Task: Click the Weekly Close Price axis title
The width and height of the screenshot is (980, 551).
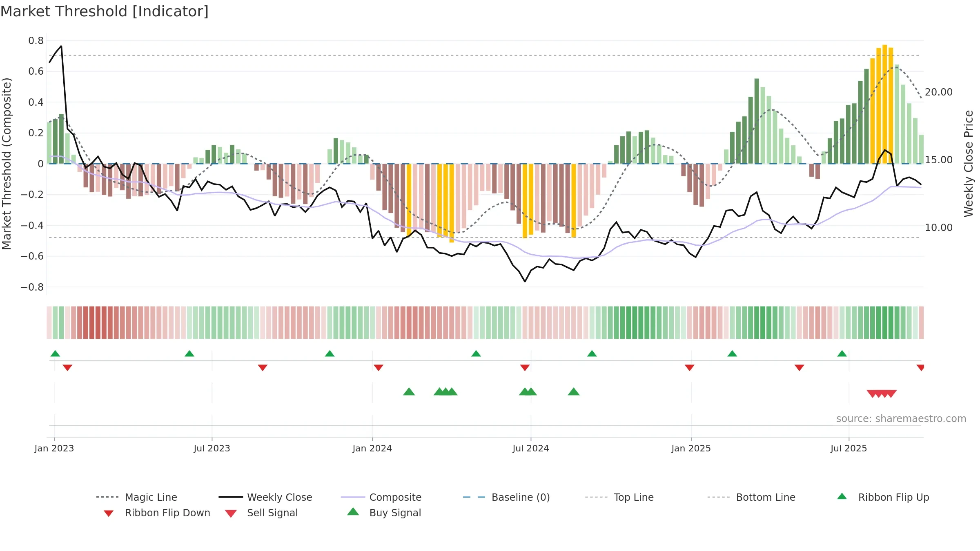Action: click(969, 164)
